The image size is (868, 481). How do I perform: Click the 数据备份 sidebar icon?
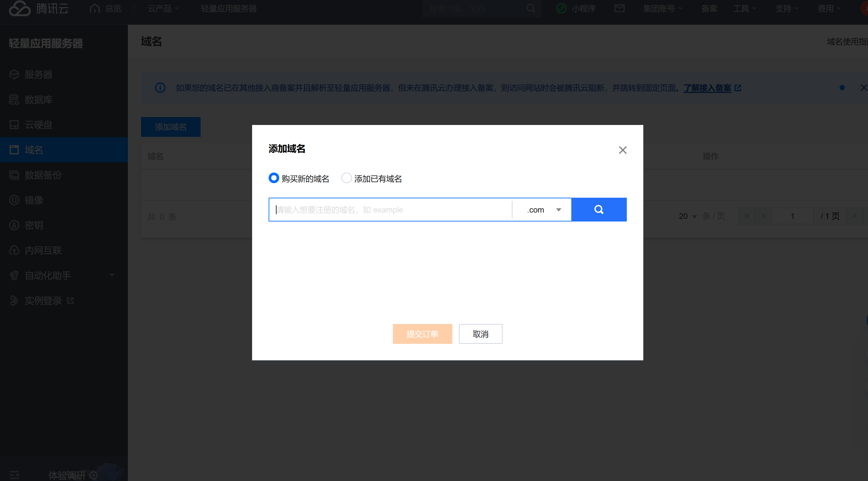(x=14, y=175)
